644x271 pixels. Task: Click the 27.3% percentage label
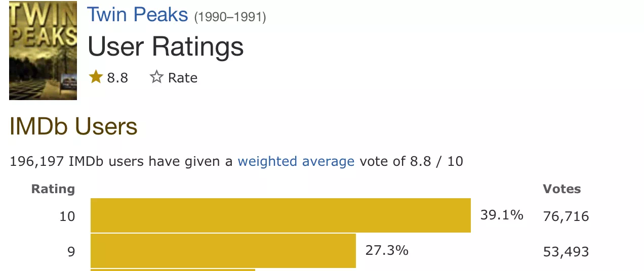(387, 250)
